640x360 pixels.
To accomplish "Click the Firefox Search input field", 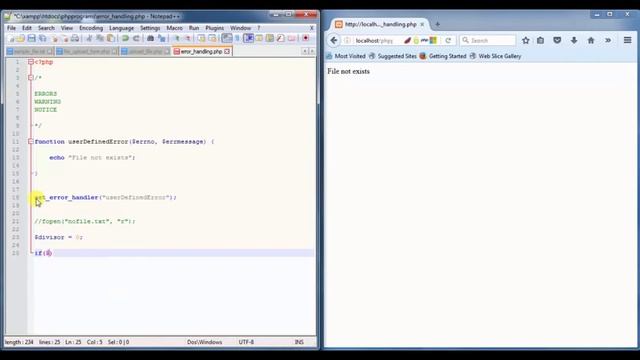I will click(x=488, y=40).
